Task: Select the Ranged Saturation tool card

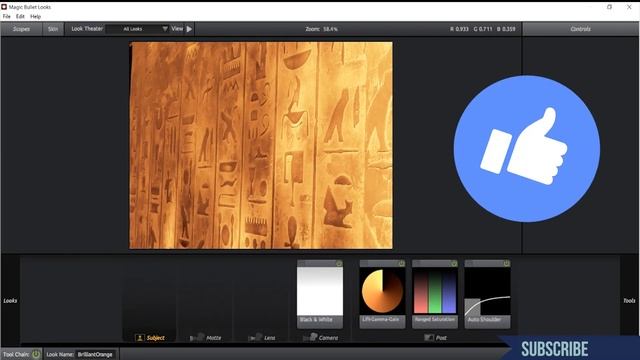Action: coord(435,294)
